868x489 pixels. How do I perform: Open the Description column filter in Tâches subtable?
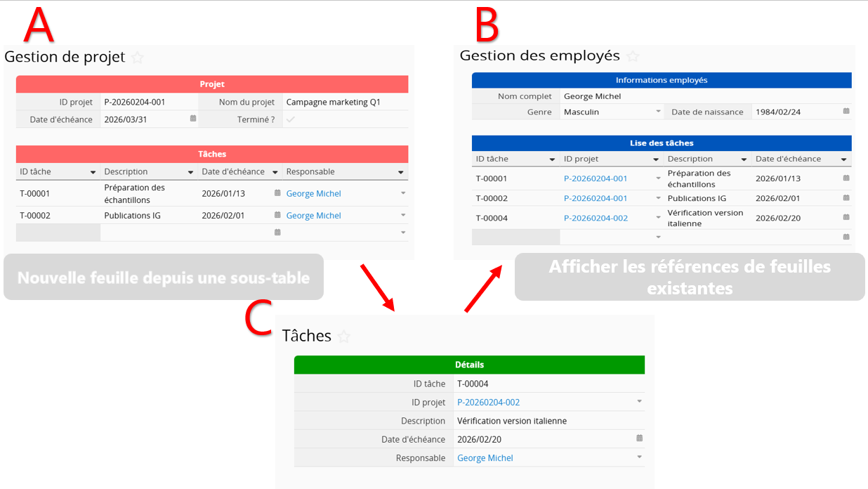pyautogui.click(x=190, y=172)
